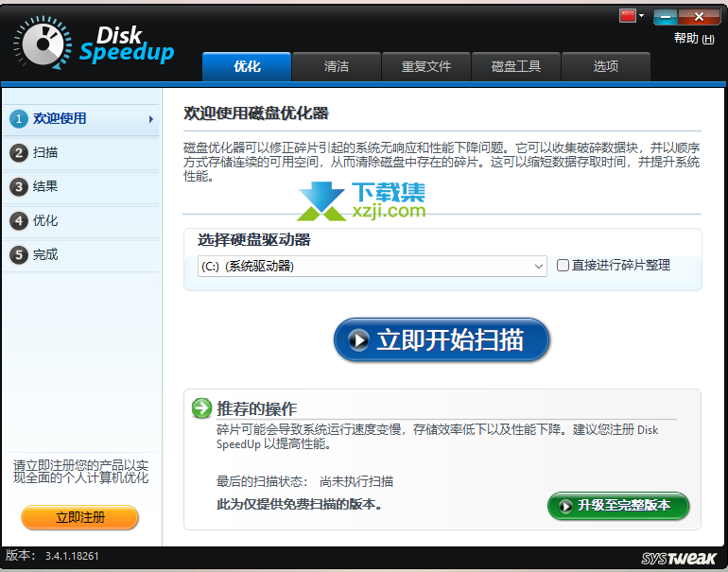Click version text 3.4.1.18261
728x572 pixels.
point(72,556)
